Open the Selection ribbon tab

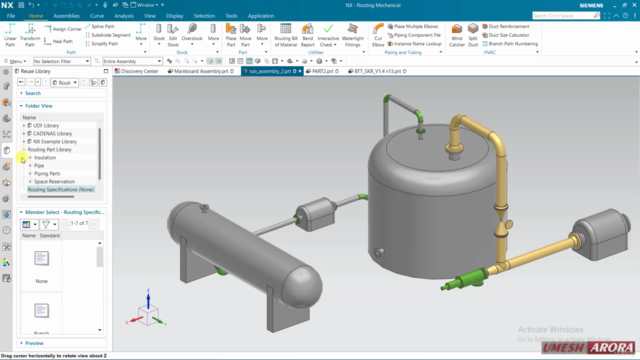(204, 16)
